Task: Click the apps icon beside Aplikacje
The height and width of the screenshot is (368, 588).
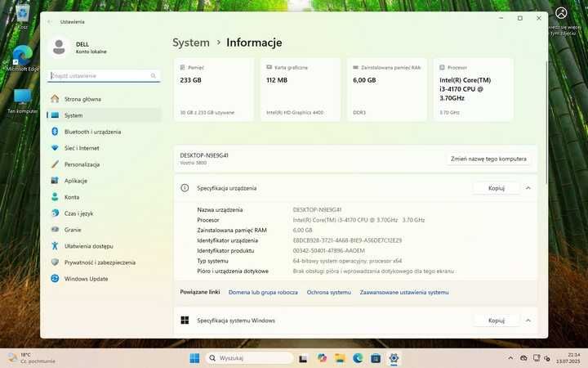Action: point(55,180)
